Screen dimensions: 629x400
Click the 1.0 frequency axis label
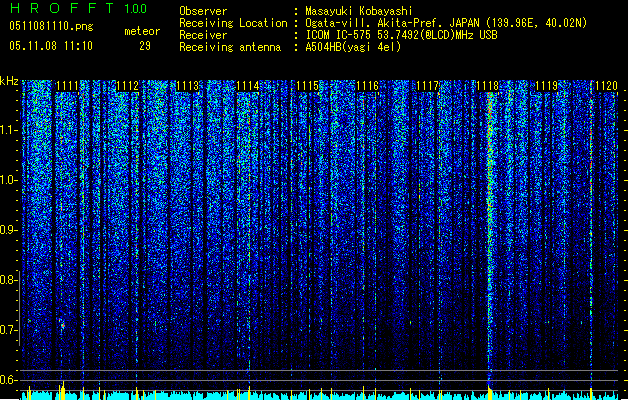pyautogui.click(x=8, y=180)
